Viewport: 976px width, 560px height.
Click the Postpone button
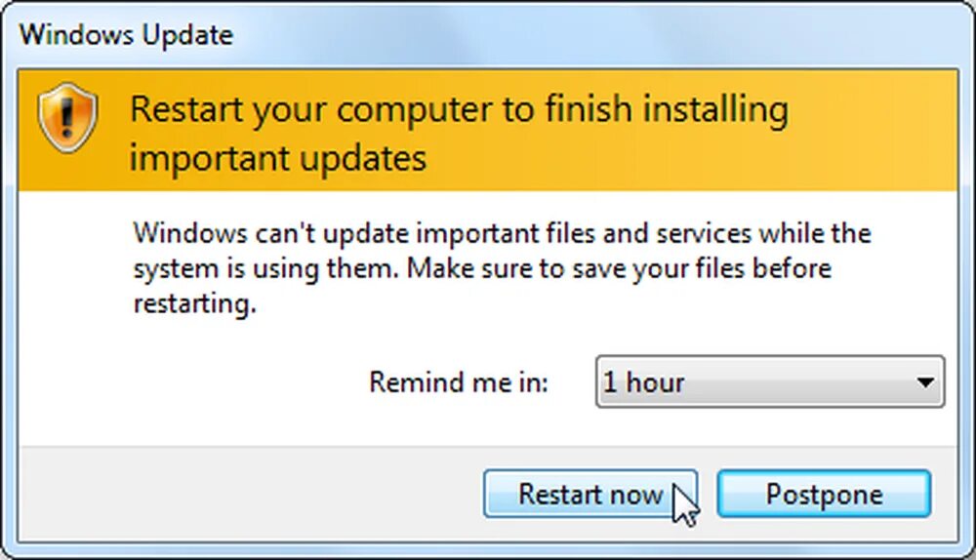824,495
